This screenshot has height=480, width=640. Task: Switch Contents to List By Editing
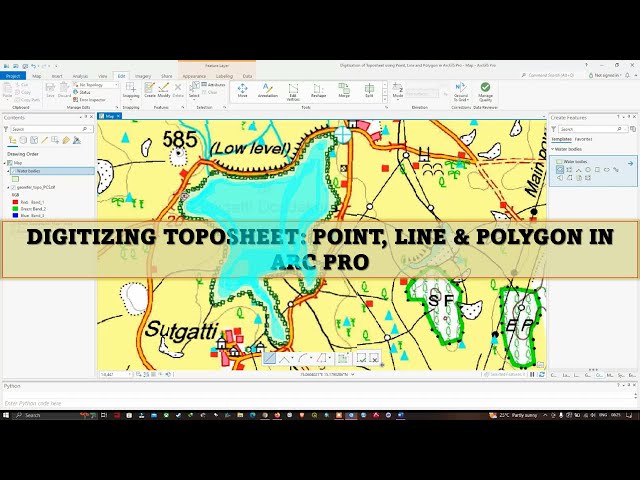44,140
